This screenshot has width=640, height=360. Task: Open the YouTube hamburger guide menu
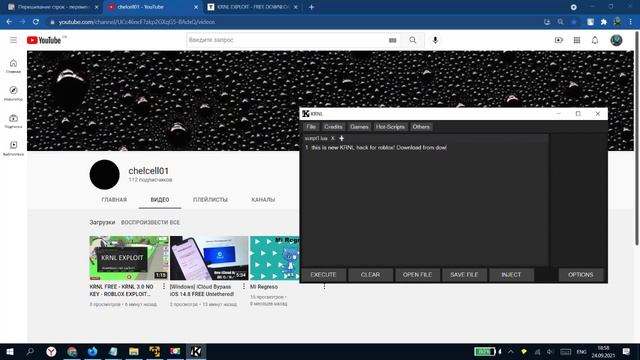(x=13, y=40)
